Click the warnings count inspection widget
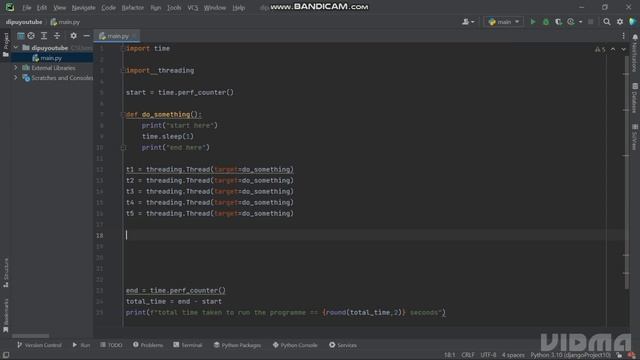 (600, 49)
